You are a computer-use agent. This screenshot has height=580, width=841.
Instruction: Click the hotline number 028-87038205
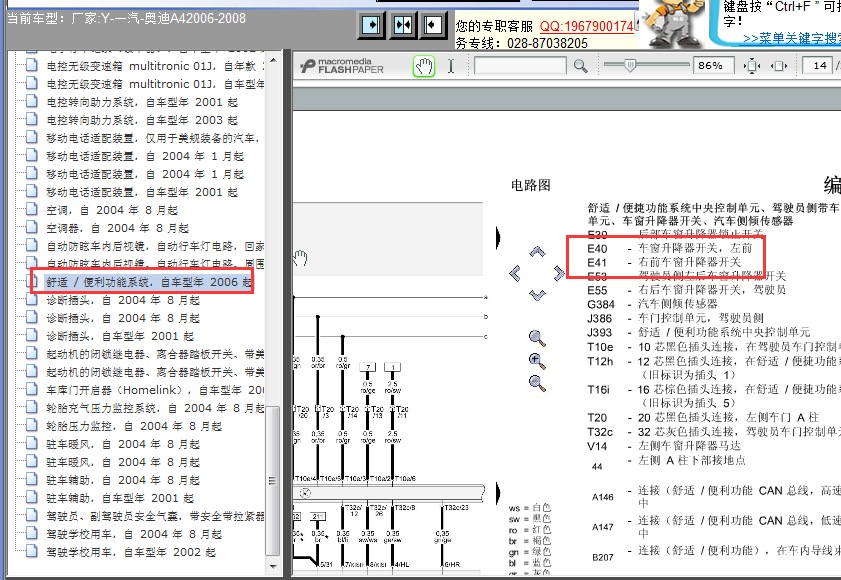(548, 43)
